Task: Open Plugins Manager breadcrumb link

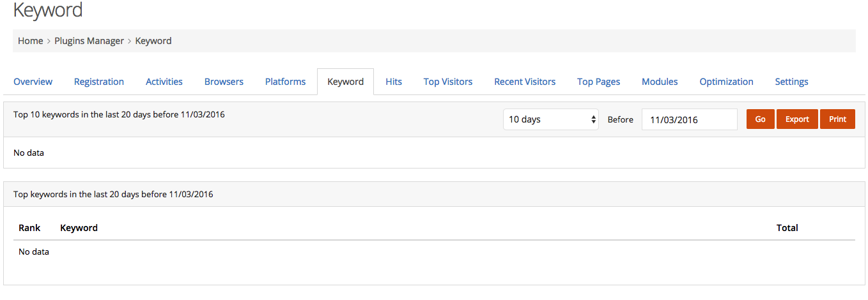Action: pos(89,41)
